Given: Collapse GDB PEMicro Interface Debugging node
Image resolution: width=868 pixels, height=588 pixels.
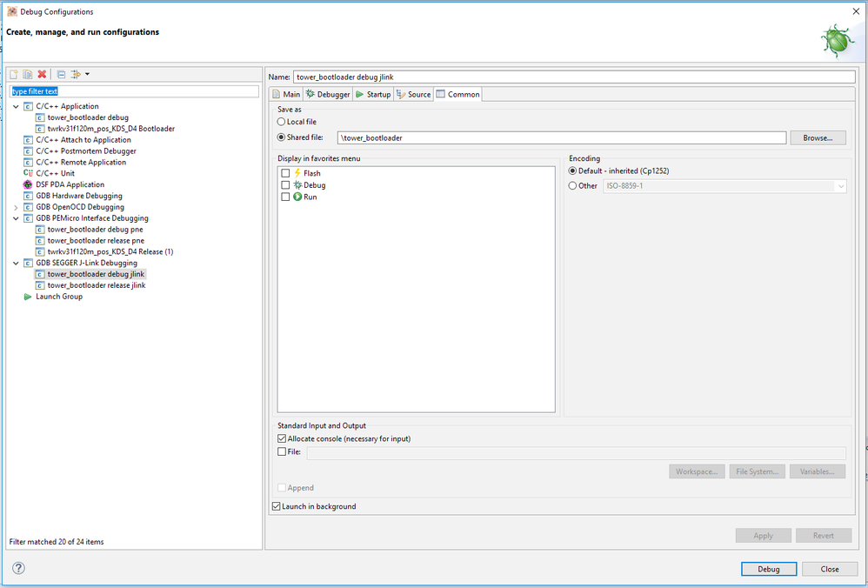Looking at the screenshot, I should point(16,218).
